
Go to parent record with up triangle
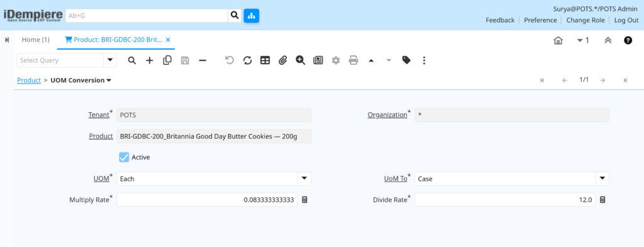coord(371,60)
